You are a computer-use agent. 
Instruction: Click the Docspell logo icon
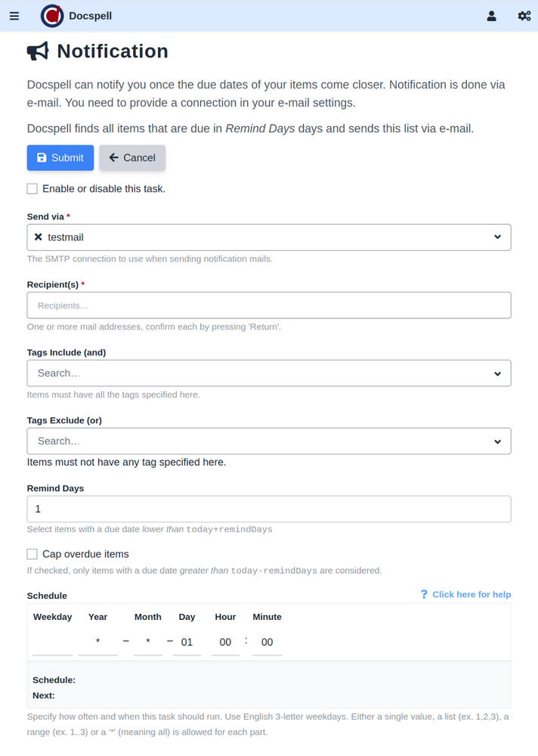tap(52, 16)
